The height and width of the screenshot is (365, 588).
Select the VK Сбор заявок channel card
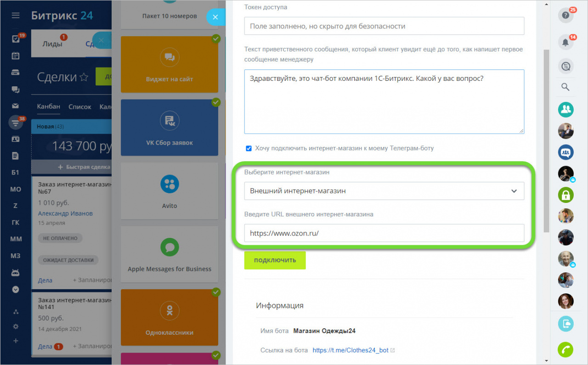coord(170,128)
